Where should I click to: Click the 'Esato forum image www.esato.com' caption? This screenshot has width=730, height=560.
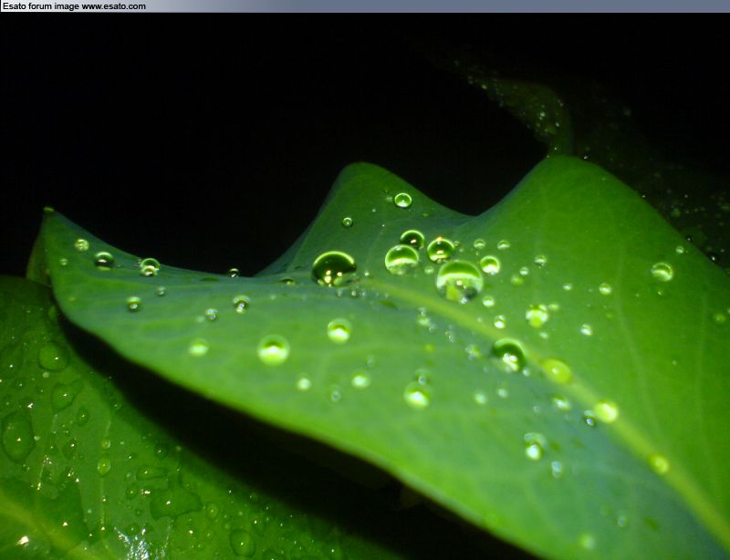point(74,6)
